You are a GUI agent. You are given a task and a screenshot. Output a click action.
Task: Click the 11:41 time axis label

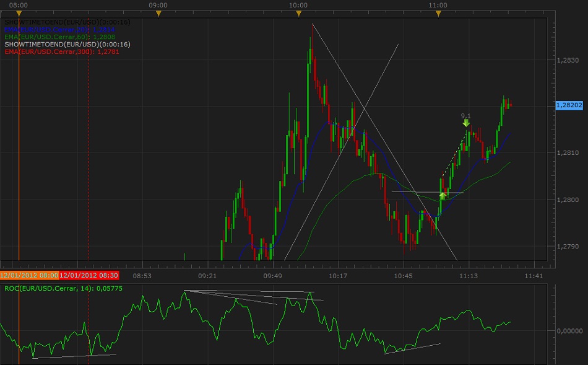(x=533, y=276)
